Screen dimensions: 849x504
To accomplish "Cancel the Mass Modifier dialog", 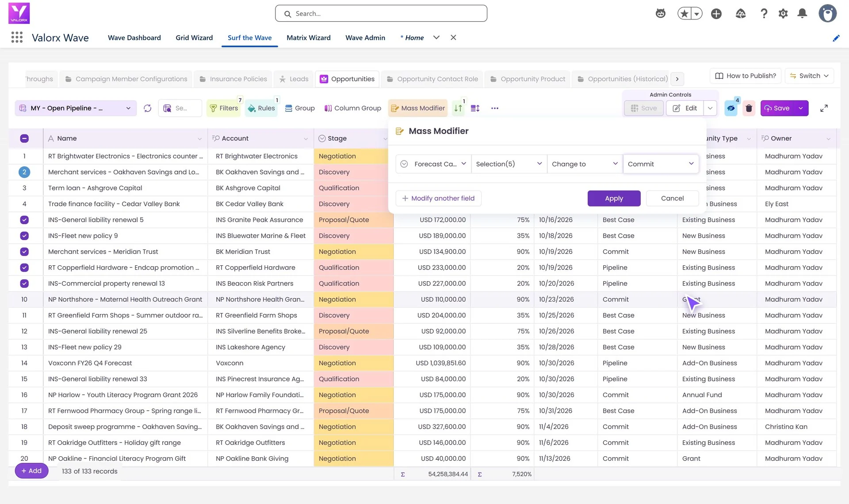I will 672,199.
